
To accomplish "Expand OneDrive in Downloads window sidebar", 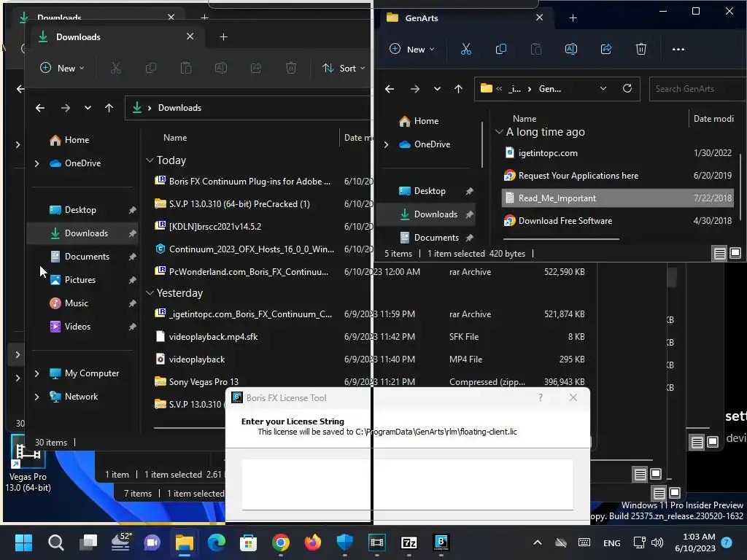I will [x=36, y=163].
